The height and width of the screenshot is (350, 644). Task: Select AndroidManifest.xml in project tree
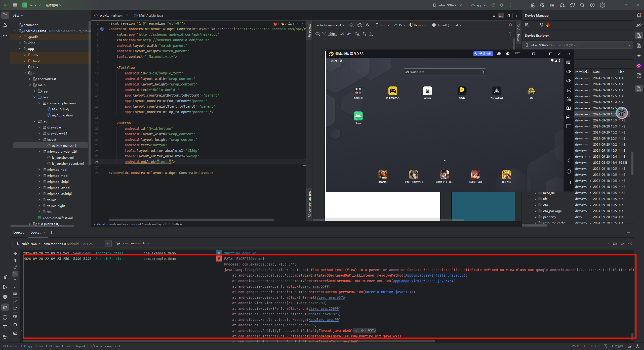coord(57,218)
